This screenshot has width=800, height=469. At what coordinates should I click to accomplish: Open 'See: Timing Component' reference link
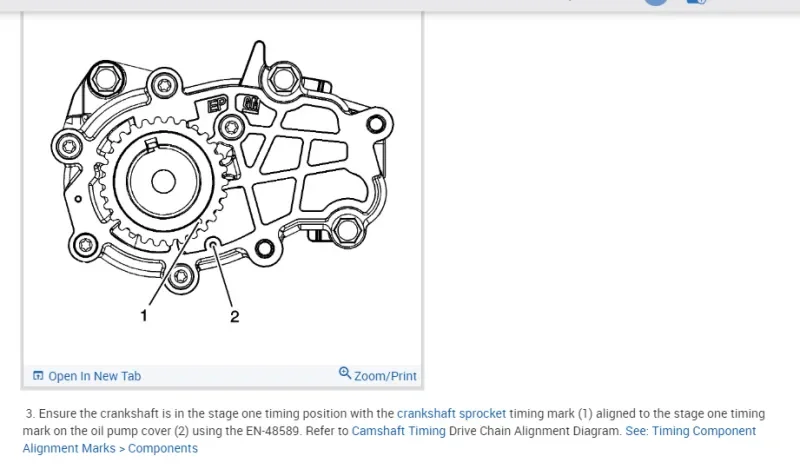tap(690, 431)
